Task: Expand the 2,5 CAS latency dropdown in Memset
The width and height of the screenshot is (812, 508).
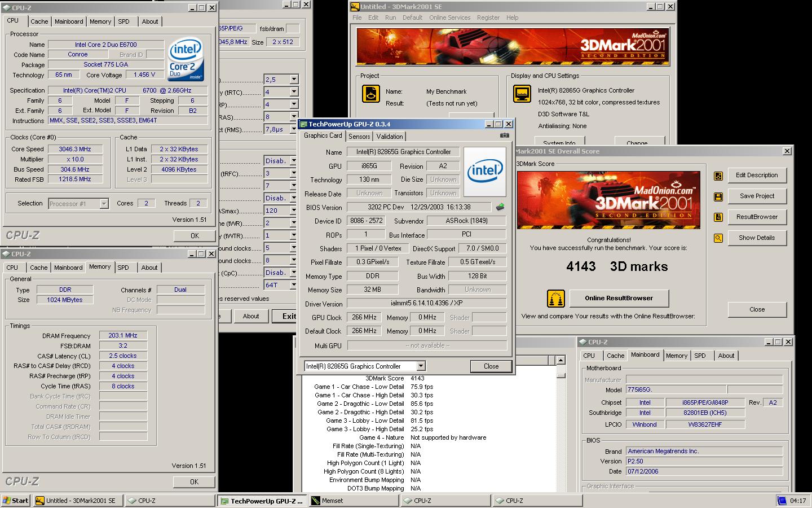Action: pyautogui.click(x=293, y=80)
